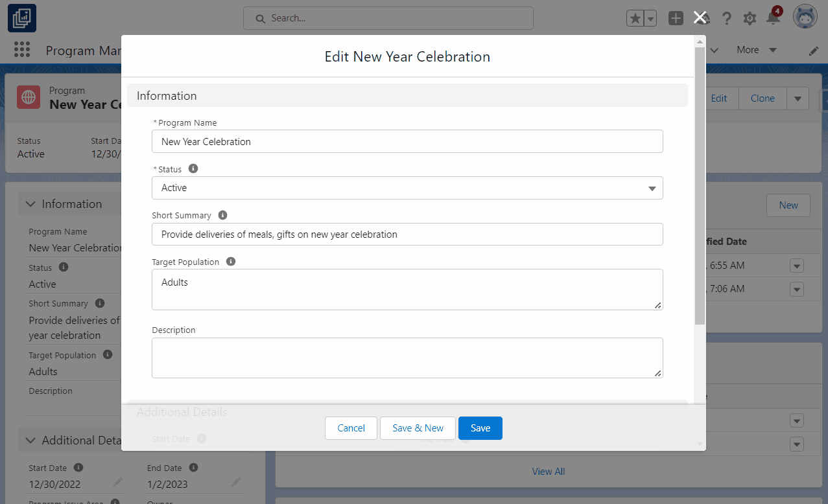Click inside the global Search box
This screenshot has width=828, height=504.
pyautogui.click(x=388, y=18)
